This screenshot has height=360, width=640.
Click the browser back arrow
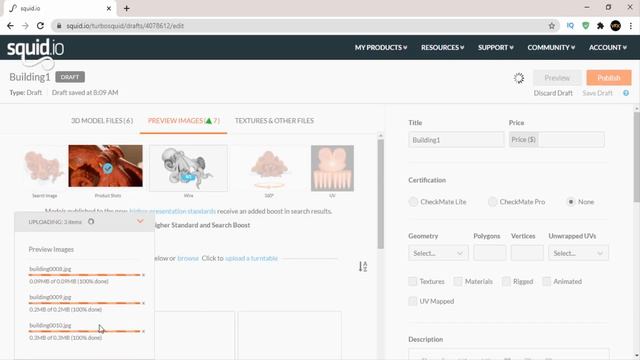tap(10, 26)
